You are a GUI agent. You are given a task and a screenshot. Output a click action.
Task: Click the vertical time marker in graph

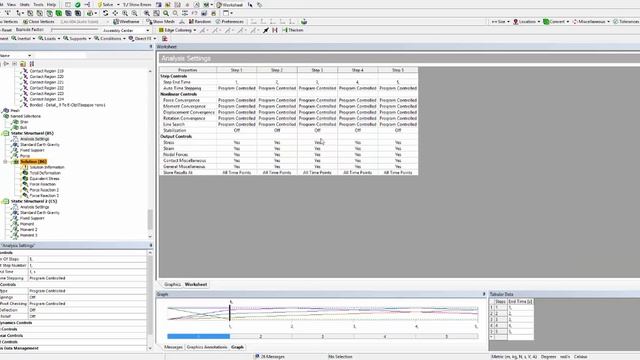click(x=230, y=313)
